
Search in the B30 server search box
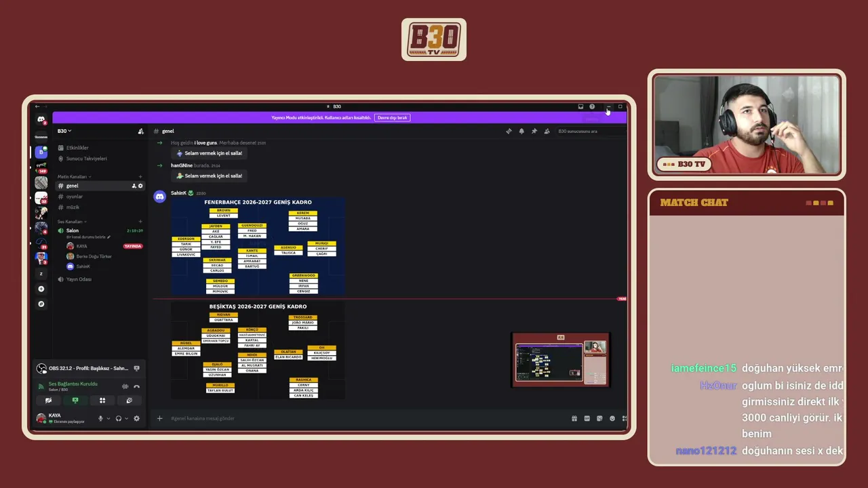pyautogui.click(x=590, y=131)
